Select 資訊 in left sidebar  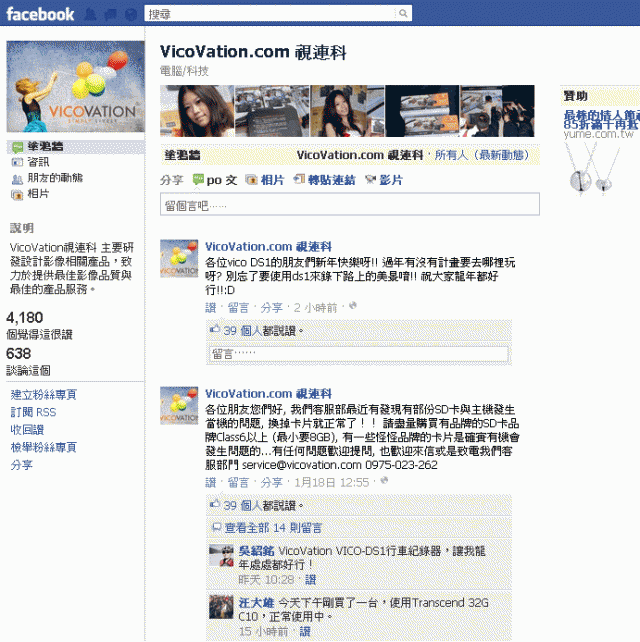(38, 162)
